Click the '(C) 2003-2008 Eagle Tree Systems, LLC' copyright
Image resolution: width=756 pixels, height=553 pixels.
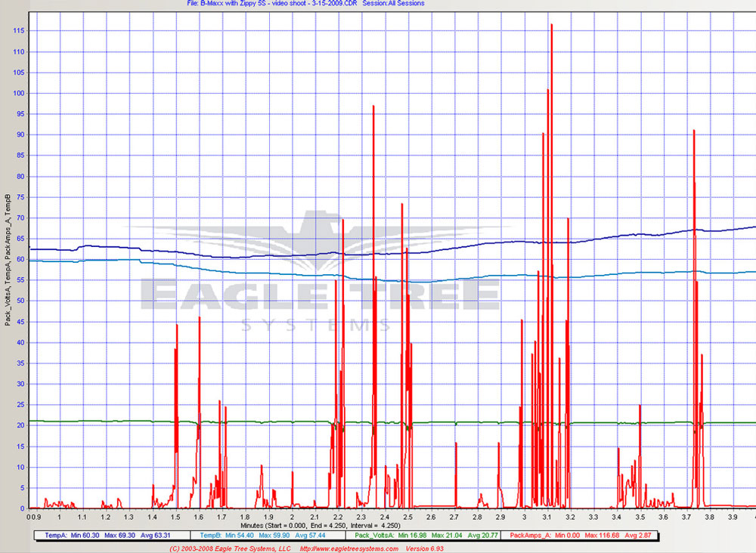230,548
